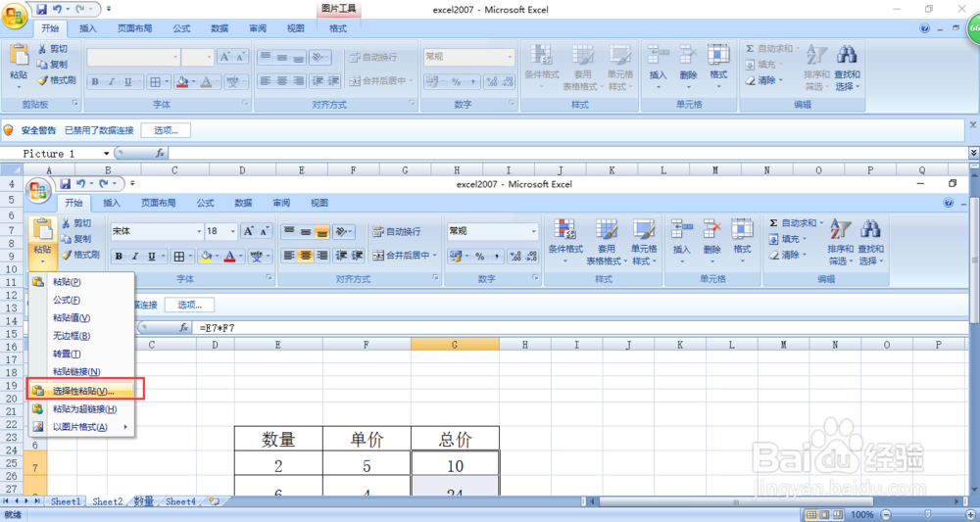Click the orientation icon in the embedded alignment group
The height and width of the screenshot is (522, 980).
(x=341, y=231)
